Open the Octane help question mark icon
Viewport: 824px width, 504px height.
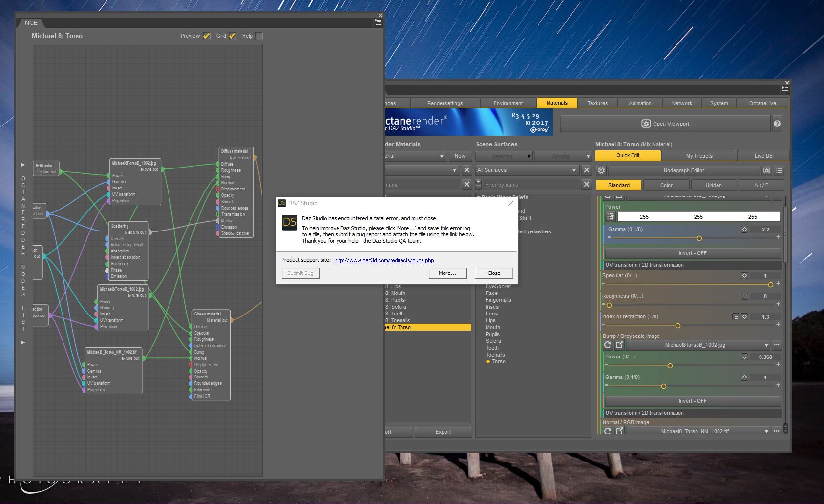[x=777, y=124]
